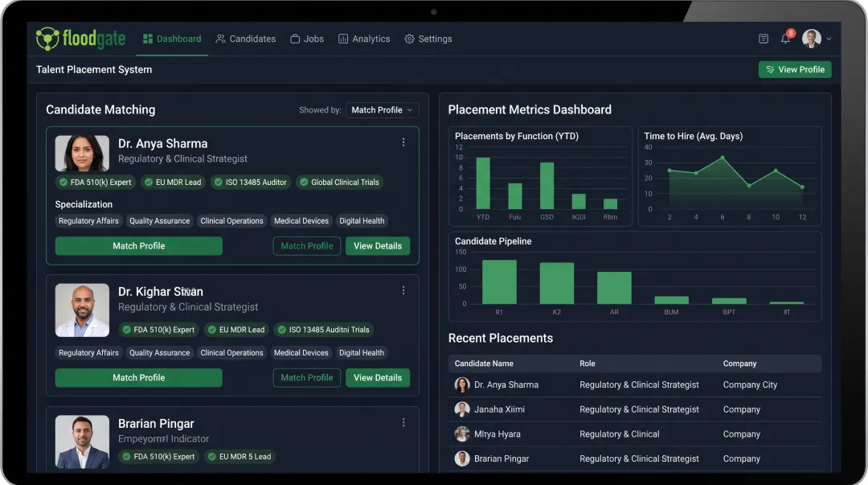Viewport: 868px width, 485px height.
Task: Click Dr. Kighar's outlined Match Profile button
Action: 307,377
